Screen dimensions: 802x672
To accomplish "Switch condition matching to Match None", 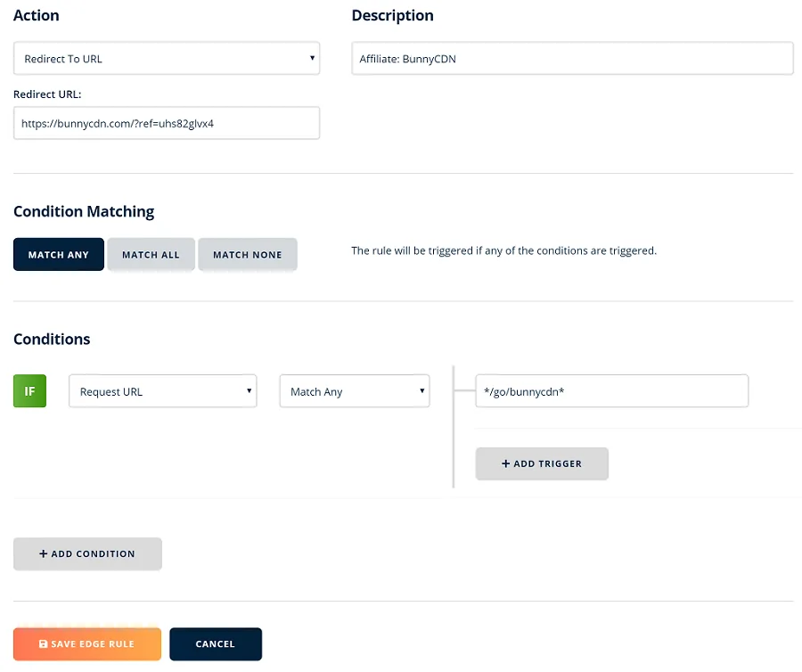I will [x=247, y=255].
